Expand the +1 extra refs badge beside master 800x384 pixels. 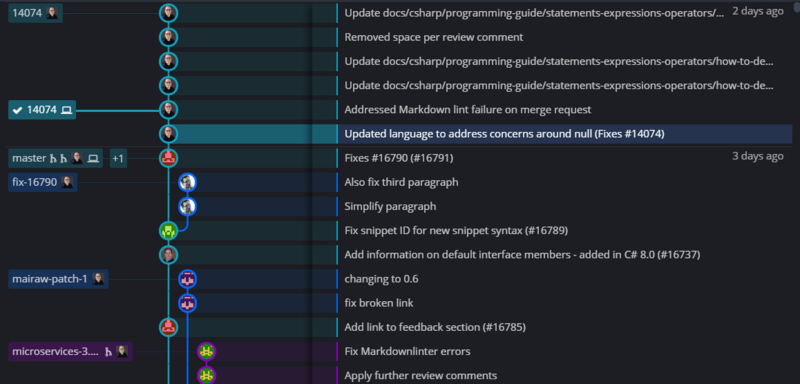tap(118, 158)
